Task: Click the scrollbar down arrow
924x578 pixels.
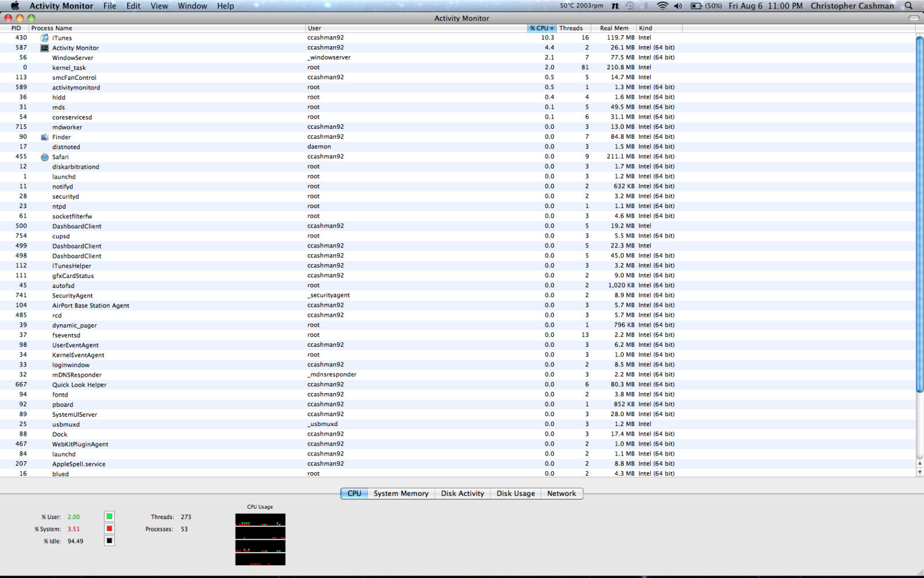Action: point(919,472)
